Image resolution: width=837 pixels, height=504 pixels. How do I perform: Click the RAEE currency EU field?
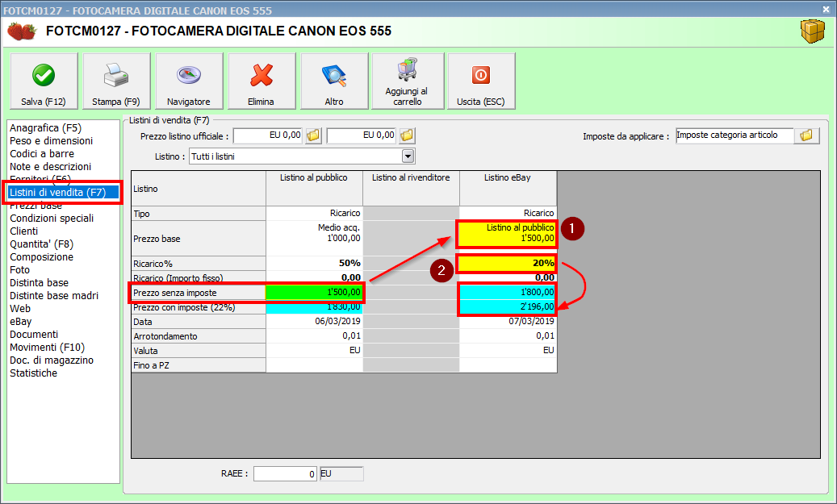(x=341, y=473)
